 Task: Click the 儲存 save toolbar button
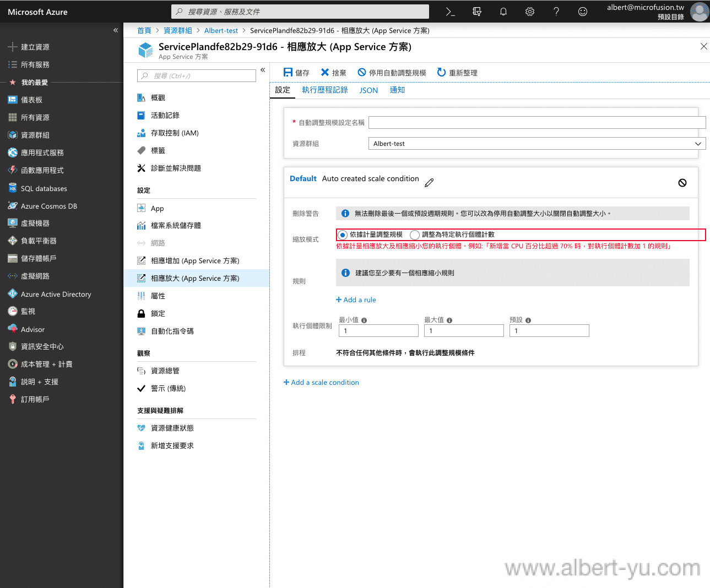tap(296, 73)
